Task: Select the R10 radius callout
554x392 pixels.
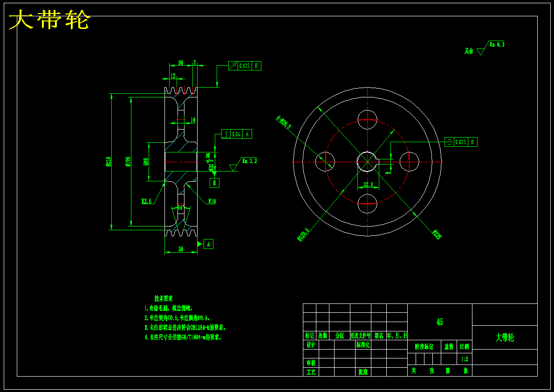Action: pyautogui.click(x=212, y=201)
